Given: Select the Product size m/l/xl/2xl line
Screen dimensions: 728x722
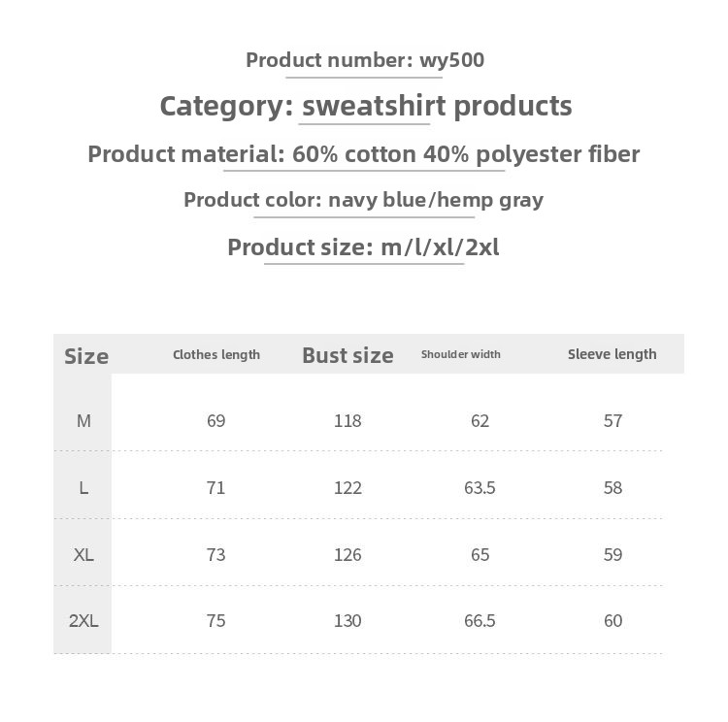Looking at the screenshot, I should click(x=364, y=247).
